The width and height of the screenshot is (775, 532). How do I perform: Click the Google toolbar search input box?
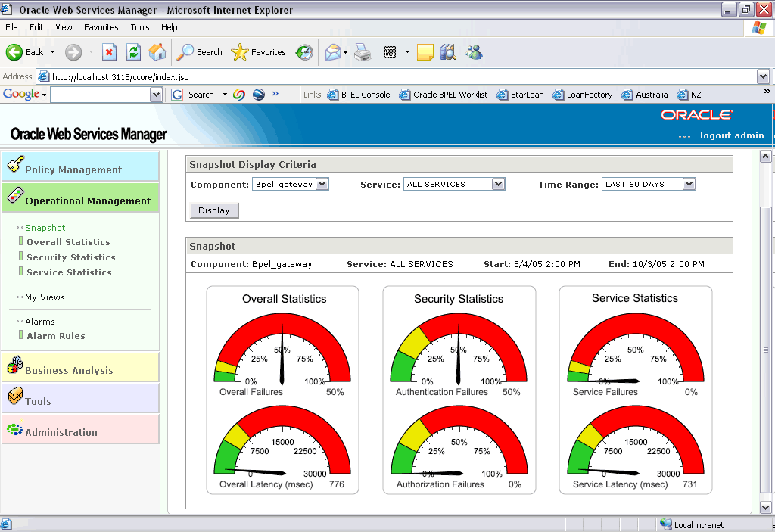pyautogui.click(x=101, y=95)
